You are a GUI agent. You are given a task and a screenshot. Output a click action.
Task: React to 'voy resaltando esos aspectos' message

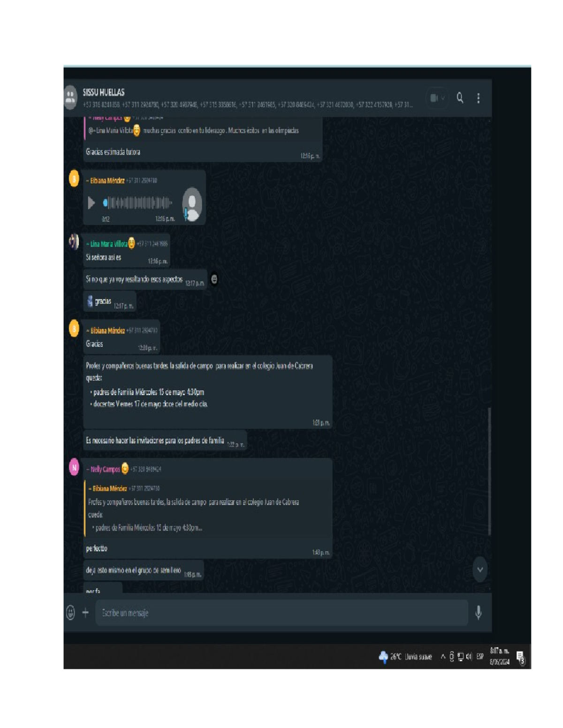(x=214, y=279)
